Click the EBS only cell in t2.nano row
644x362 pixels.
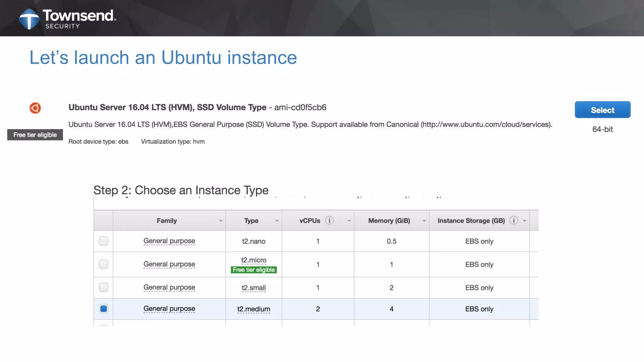[479, 241]
